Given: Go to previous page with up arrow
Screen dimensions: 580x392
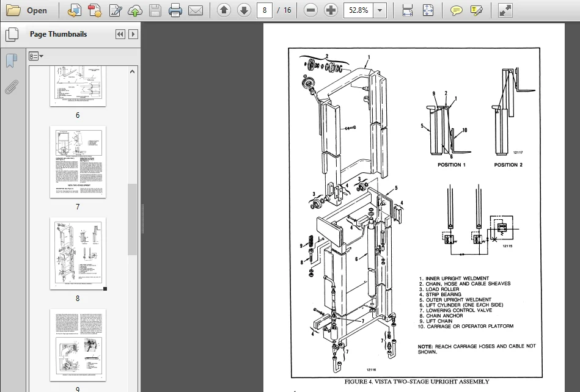Looking at the screenshot, I should click(x=224, y=10).
